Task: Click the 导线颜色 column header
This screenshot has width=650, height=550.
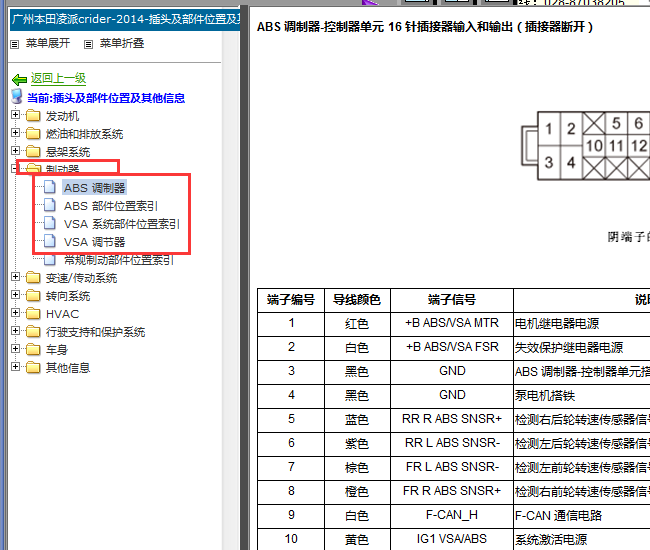Action: tap(357, 300)
